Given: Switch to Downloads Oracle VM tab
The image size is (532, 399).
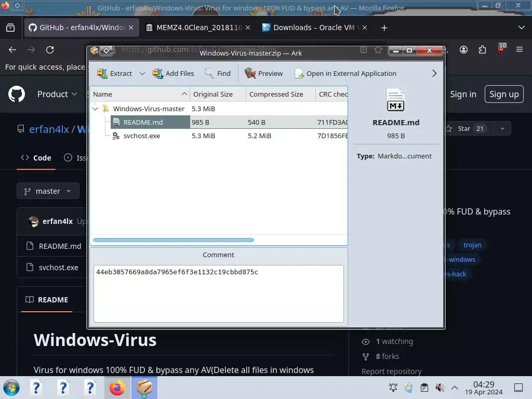Looking at the screenshot, I should (314, 28).
